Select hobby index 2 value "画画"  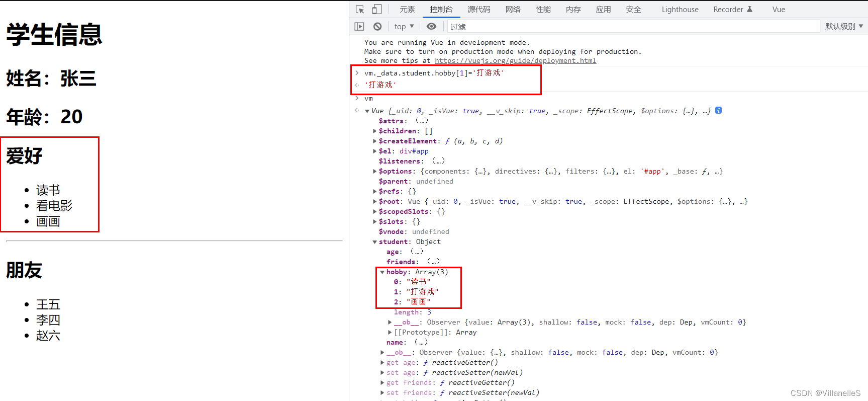tap(419, 302)
